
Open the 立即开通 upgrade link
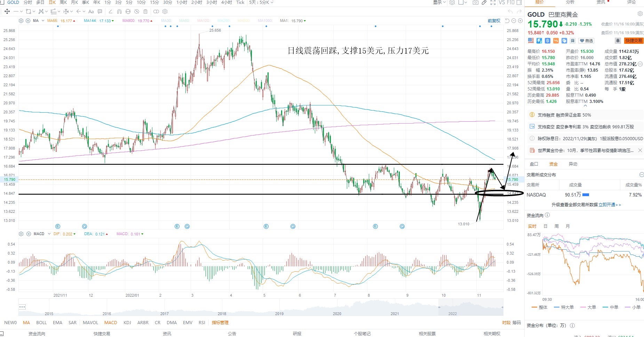[x=607, y=205]
